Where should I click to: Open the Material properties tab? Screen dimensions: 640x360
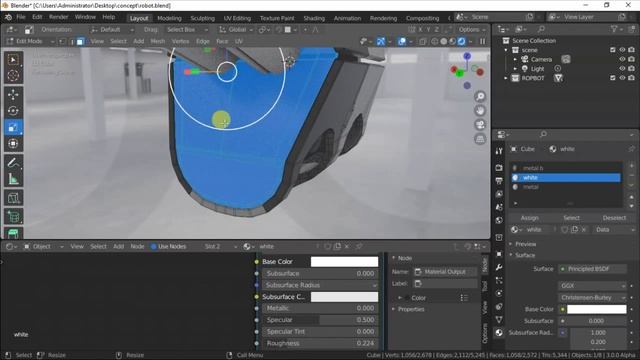pos(499,333)
